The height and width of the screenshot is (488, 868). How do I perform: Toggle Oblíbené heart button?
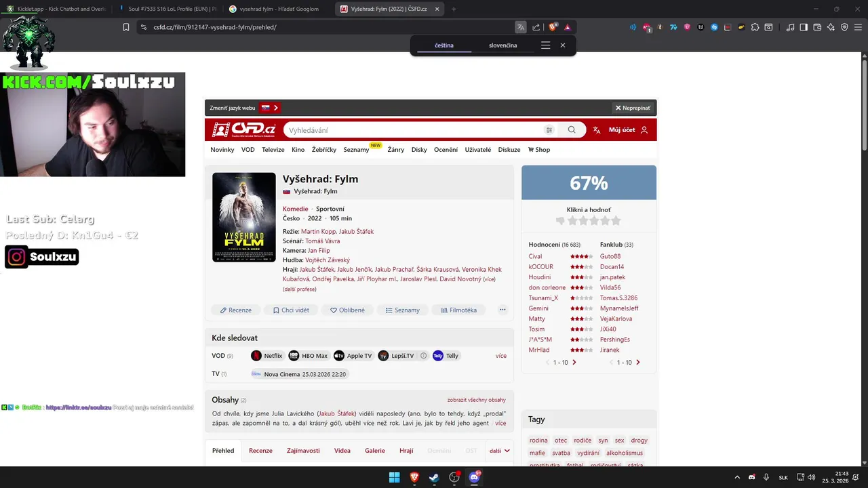point(347,310)
